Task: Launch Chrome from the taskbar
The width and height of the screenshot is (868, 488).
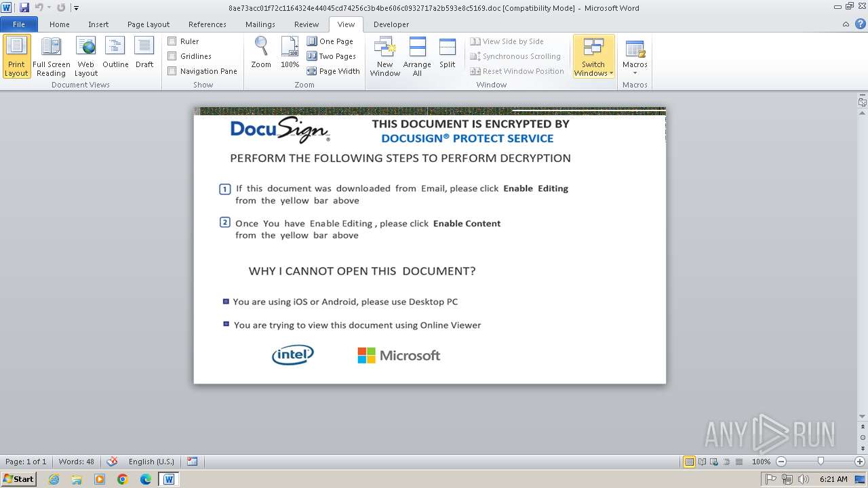Action: tap(123, 479)
